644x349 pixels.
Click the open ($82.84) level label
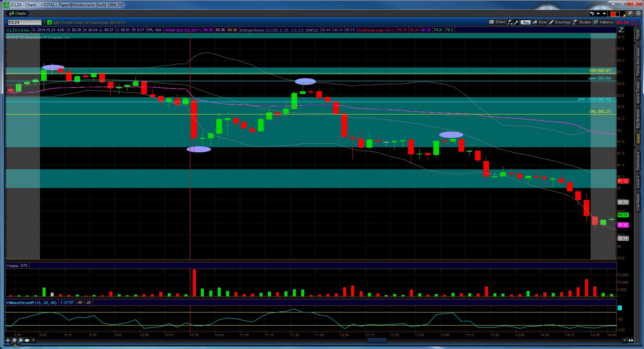pos(600,79)
